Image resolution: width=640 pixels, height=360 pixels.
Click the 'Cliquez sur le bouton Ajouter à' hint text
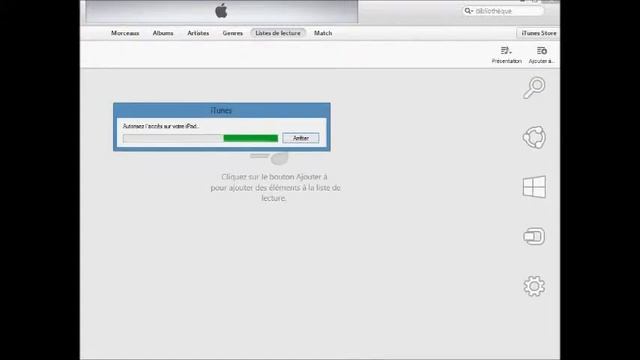(x=274, y=177)
